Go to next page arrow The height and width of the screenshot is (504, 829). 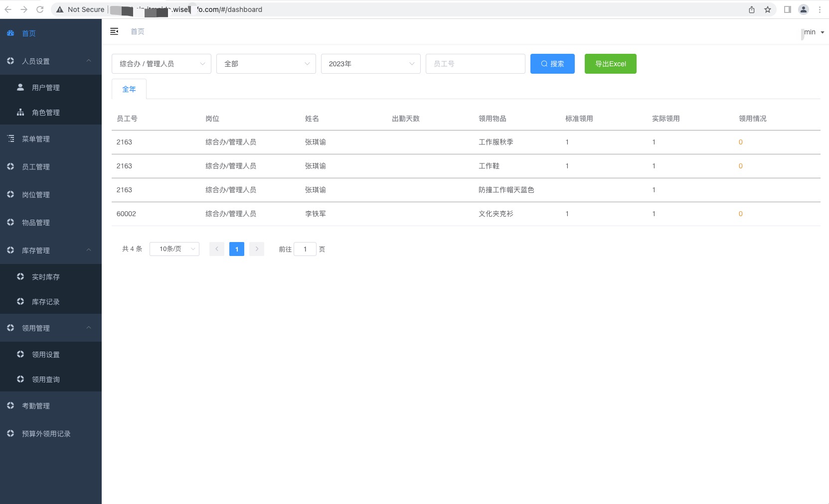(257, 249)
